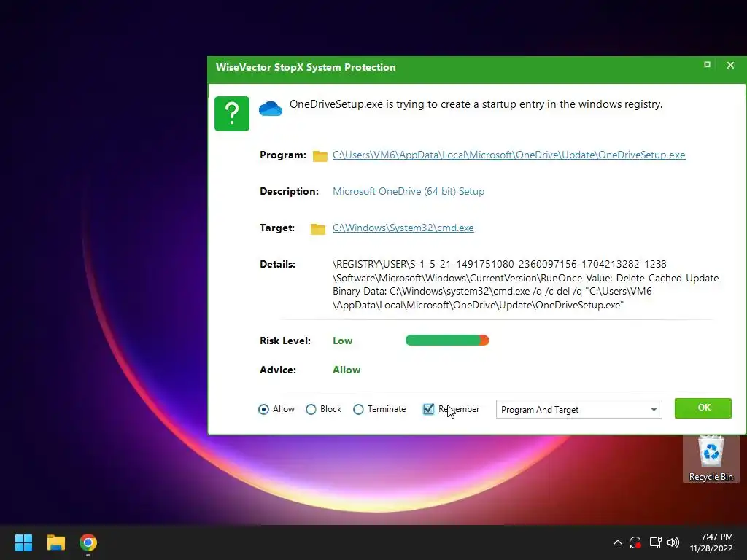The width and height of the screenshot is (747, 560).
Task: Click the Low risk level text
Action: pyautogui.click(x=343, y=341)
